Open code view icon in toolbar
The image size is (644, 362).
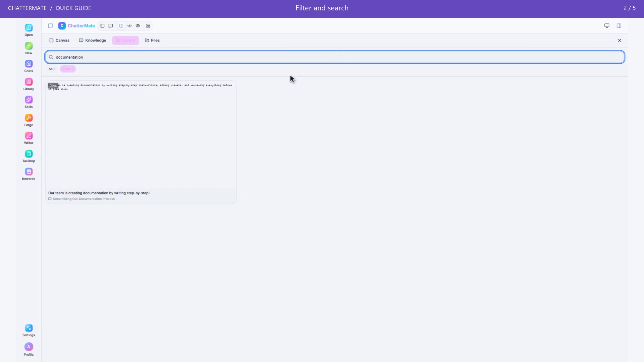tap(129, 26)
